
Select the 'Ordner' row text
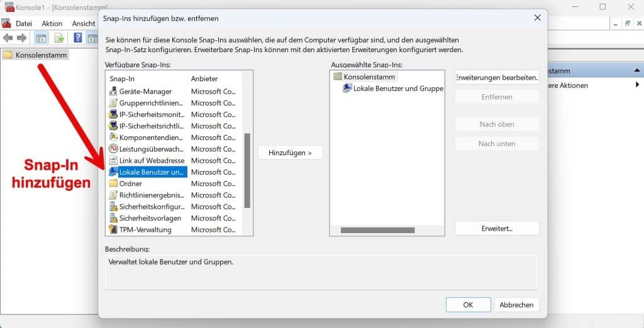[x=131, y=183]
